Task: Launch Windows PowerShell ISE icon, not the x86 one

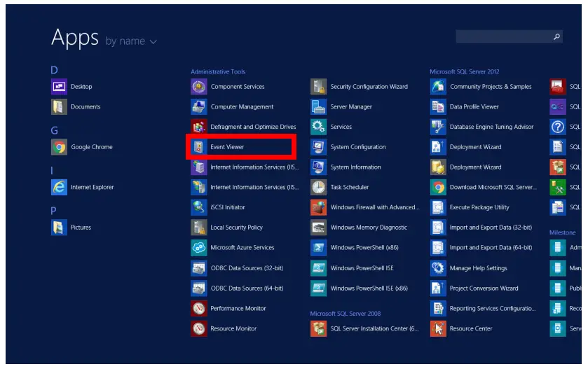Action: [318, 268]
